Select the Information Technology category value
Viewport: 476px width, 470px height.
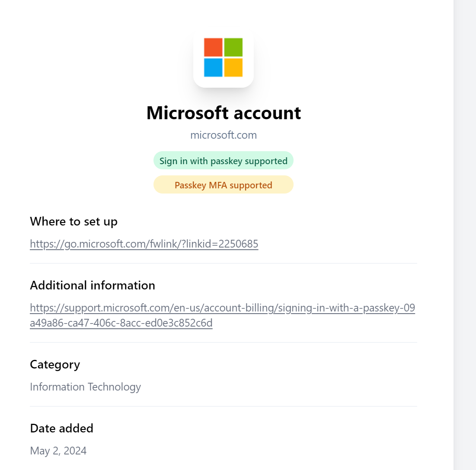[x=85, y=387]
